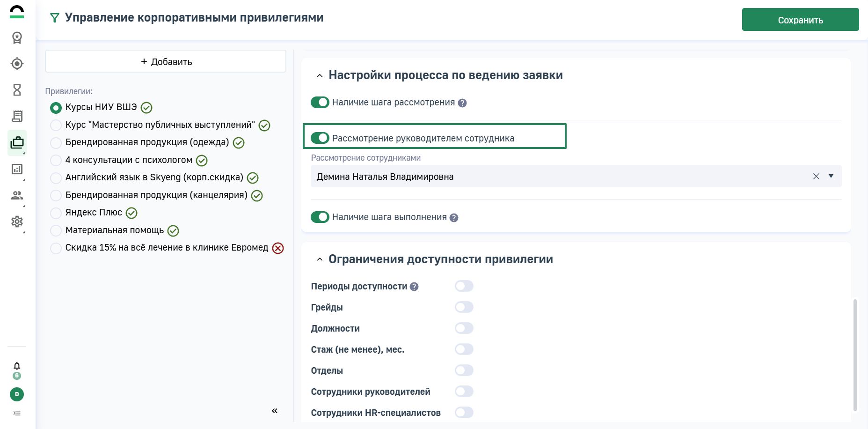Open notifications bell icon
868x429 pixels.
tap(17, 366)
